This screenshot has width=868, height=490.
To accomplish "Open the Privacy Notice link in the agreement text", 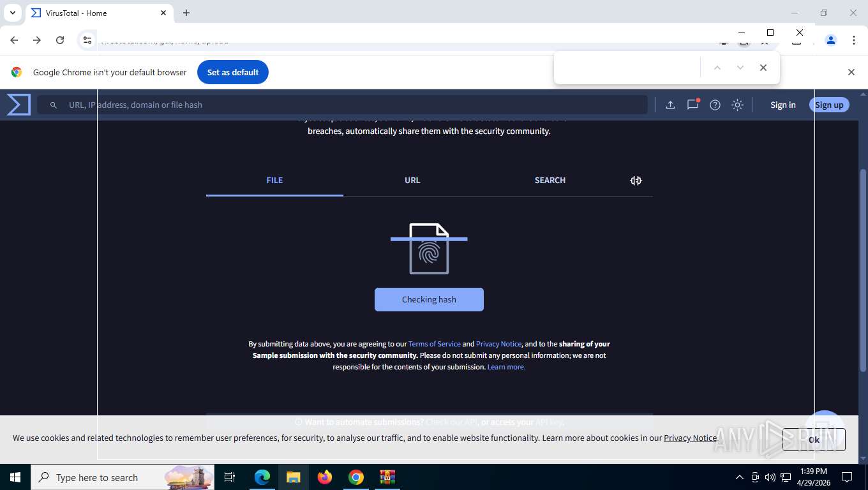I will click(499, 344).
